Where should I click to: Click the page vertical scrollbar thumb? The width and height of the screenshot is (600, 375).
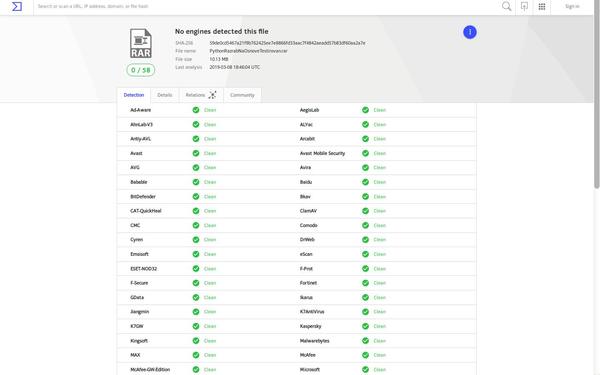597,94
